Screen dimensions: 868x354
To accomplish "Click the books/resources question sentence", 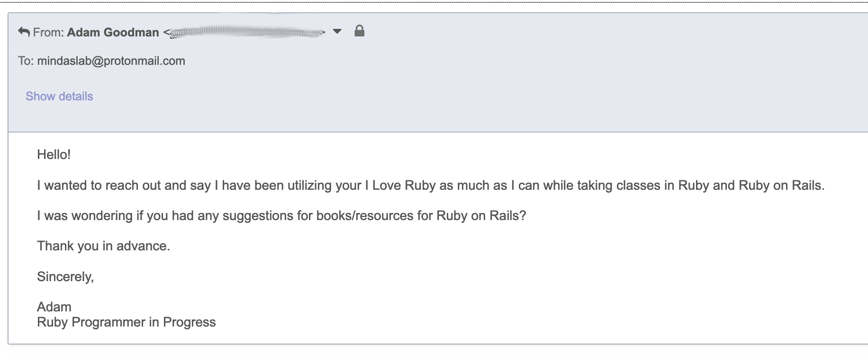I will pos(281,216).
